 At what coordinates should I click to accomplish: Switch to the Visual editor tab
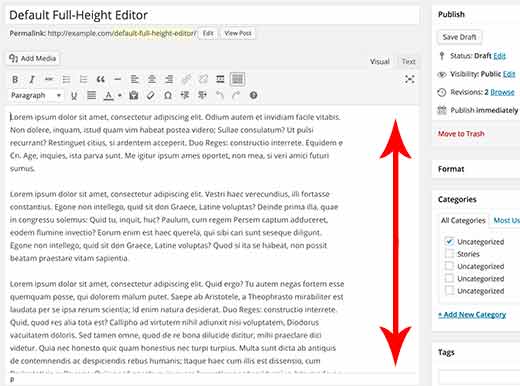point(380,62)
